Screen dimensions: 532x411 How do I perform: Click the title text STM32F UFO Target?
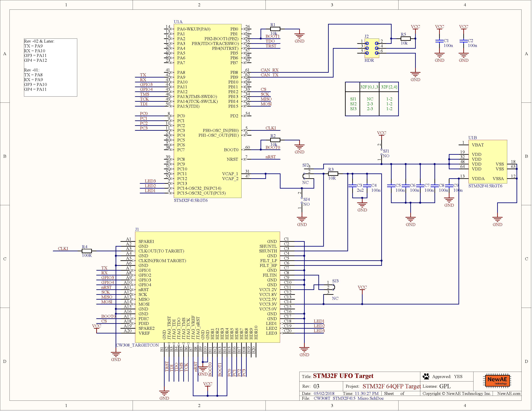[343, 376]
